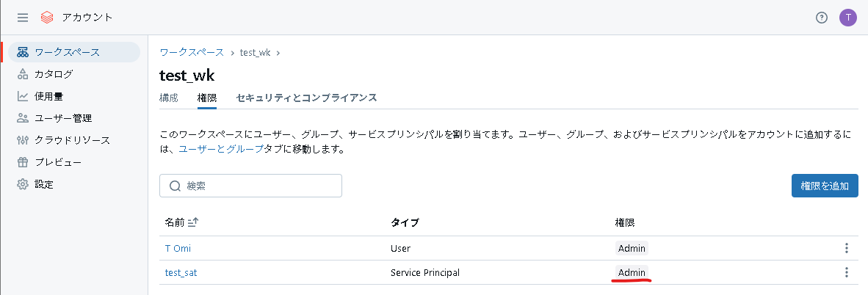Focus the 検索 search field
Image resolution: width=868 pixels, height=295 pixels.
(251, 186)
